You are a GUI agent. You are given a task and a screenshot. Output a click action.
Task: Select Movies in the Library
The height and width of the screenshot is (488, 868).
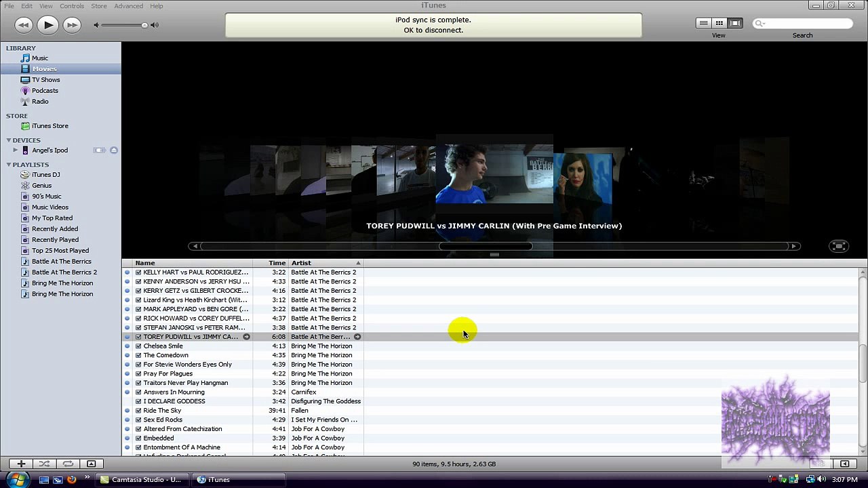click(60, 69)
